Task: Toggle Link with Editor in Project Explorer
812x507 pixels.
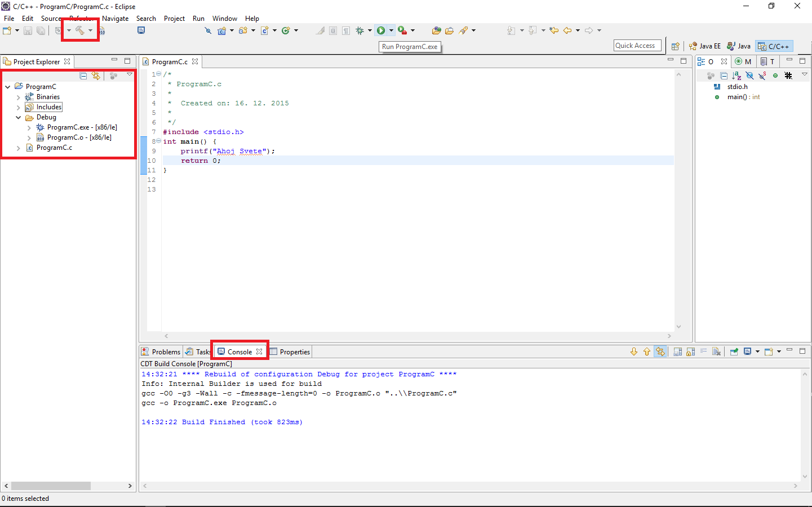Action: point(95,75)
